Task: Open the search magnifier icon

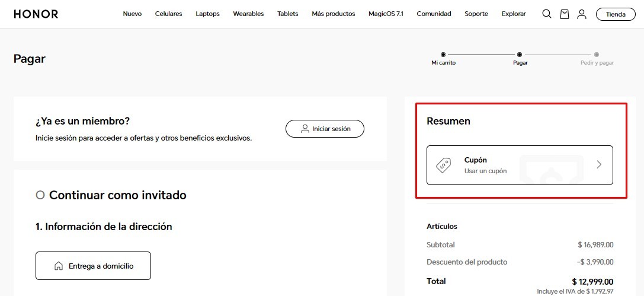Action: (547, 14)
